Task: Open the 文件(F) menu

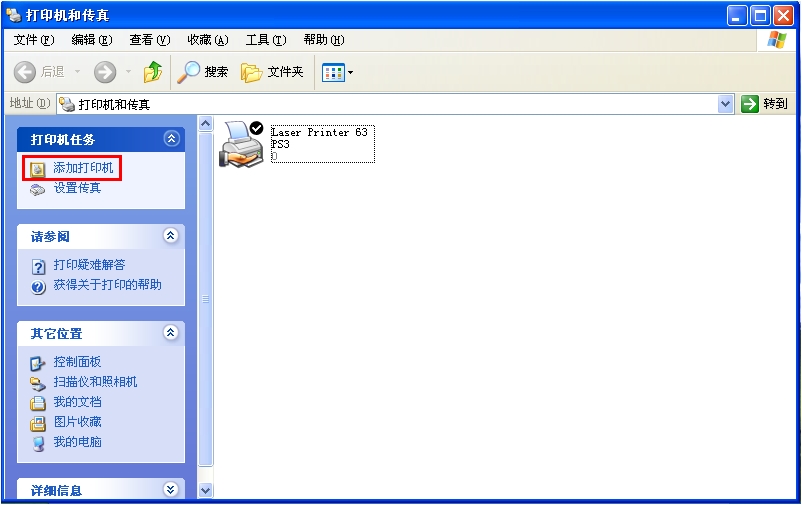Action: [34, 40]
